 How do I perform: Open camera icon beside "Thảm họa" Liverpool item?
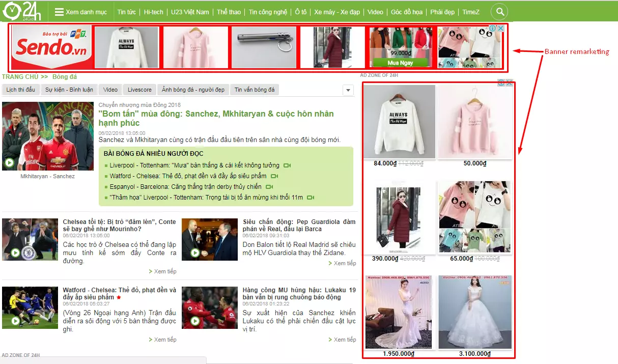311,198
